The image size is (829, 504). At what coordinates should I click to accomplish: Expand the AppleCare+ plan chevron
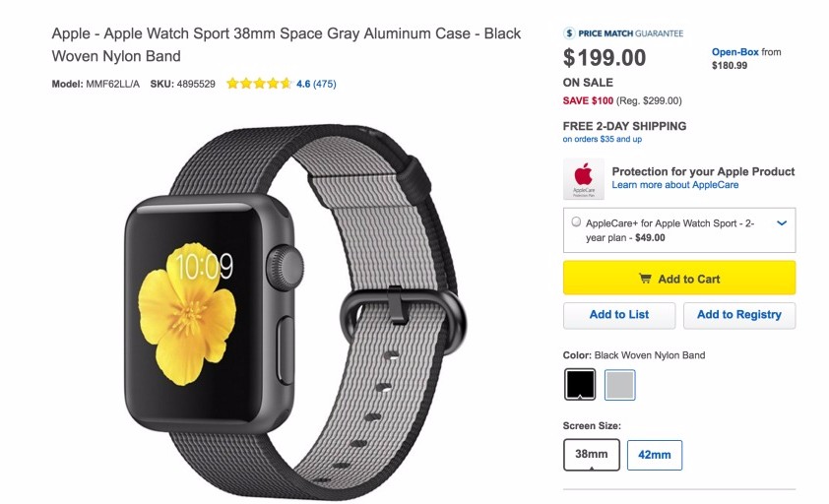[782, 223]
